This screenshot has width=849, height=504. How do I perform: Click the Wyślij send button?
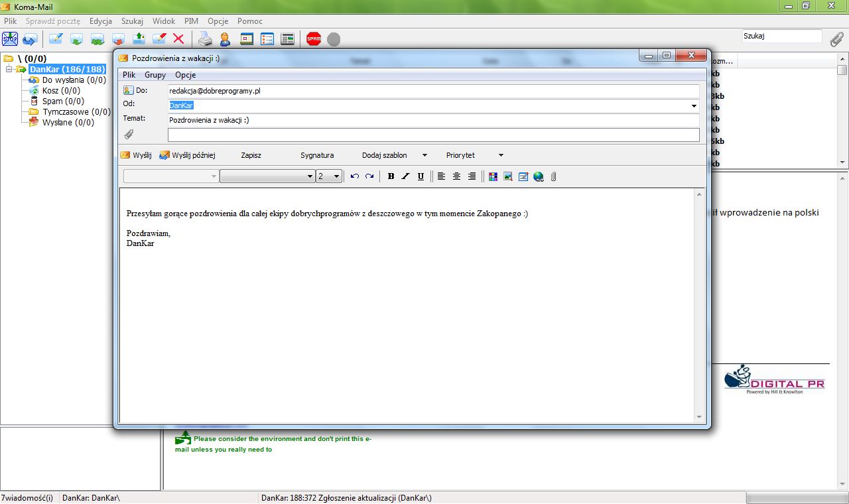(136, 155)
